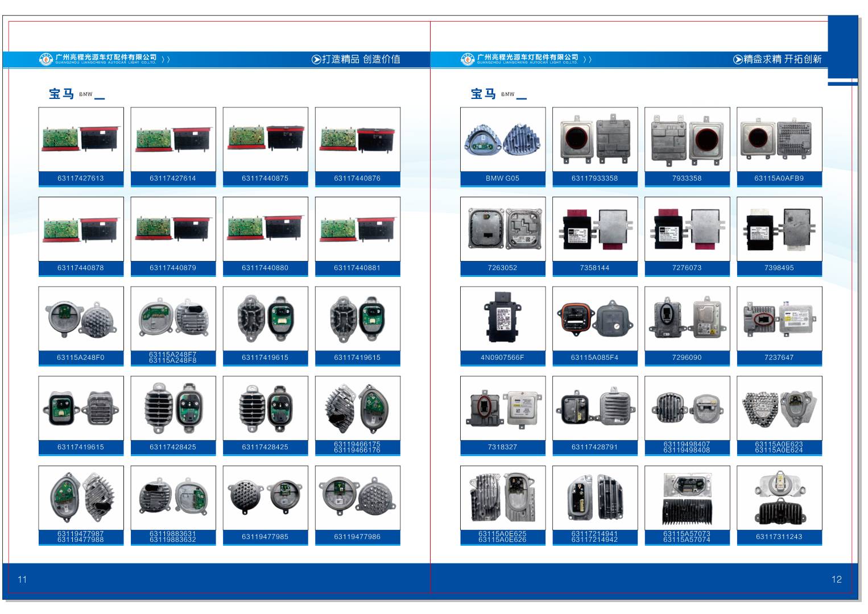Click the circled arrow icon beside 精益求精
868x614 pixels.
click(x=738, y=59)
